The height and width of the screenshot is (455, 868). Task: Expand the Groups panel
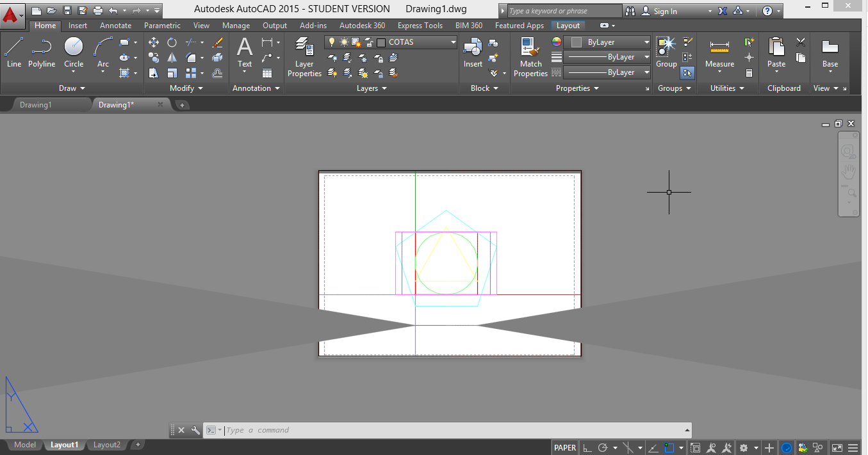point(675,88)
